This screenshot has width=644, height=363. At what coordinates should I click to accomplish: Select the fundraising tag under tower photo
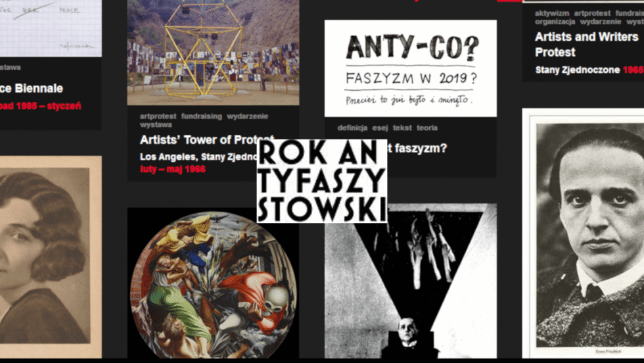[201, 116]
